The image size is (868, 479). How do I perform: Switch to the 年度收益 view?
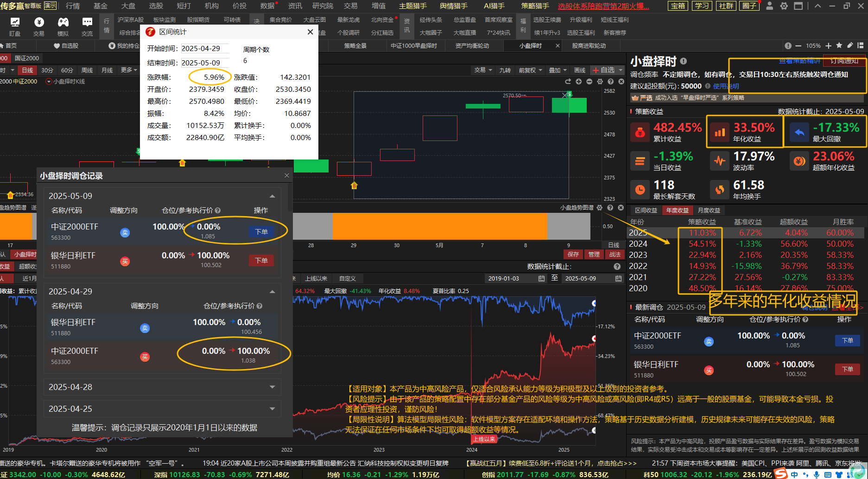pos(677,210)
